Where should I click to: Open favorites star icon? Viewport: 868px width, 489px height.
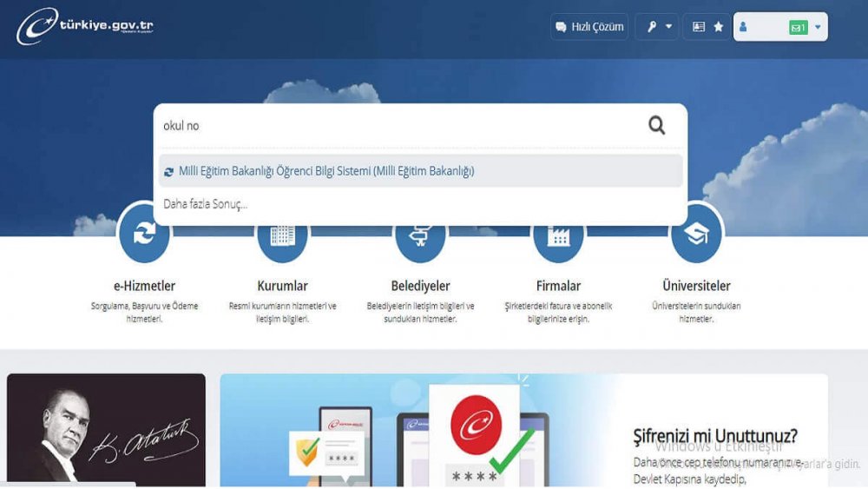click(x=719, y=27)
